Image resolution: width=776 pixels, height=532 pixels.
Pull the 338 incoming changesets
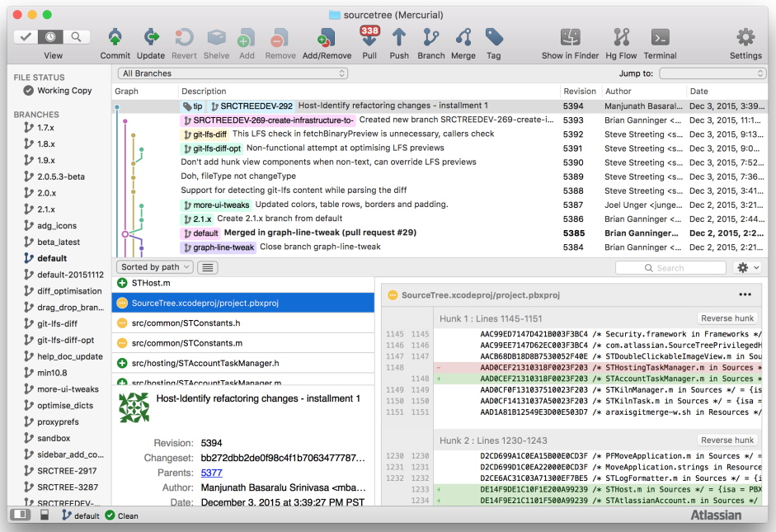[x=369, y=44]
